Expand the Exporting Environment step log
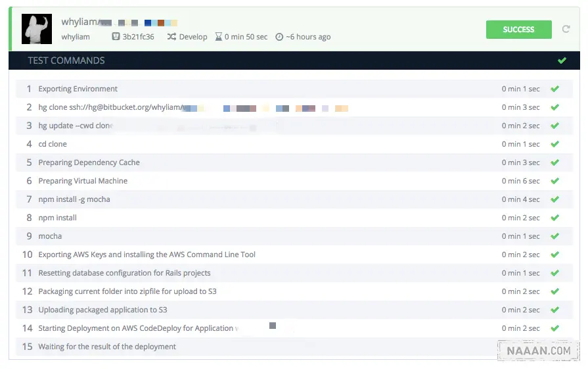This screenshot has height=369, width=588. click(x=78, y=89)
